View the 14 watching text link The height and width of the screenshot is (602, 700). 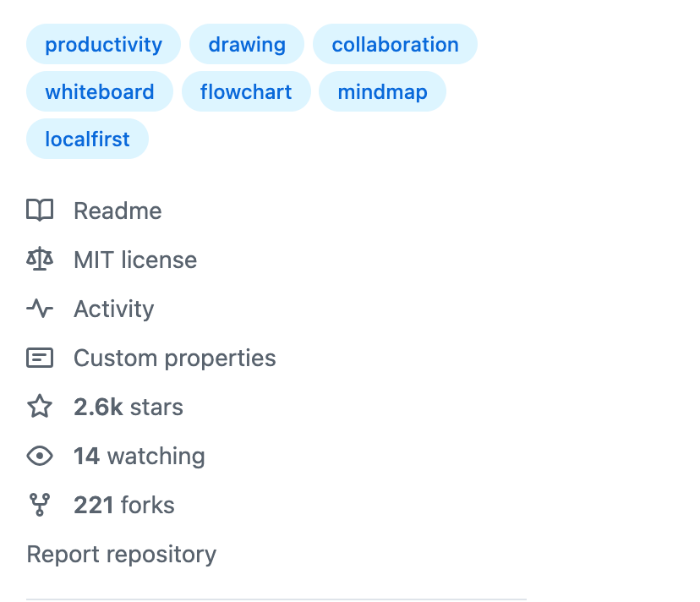139,456
